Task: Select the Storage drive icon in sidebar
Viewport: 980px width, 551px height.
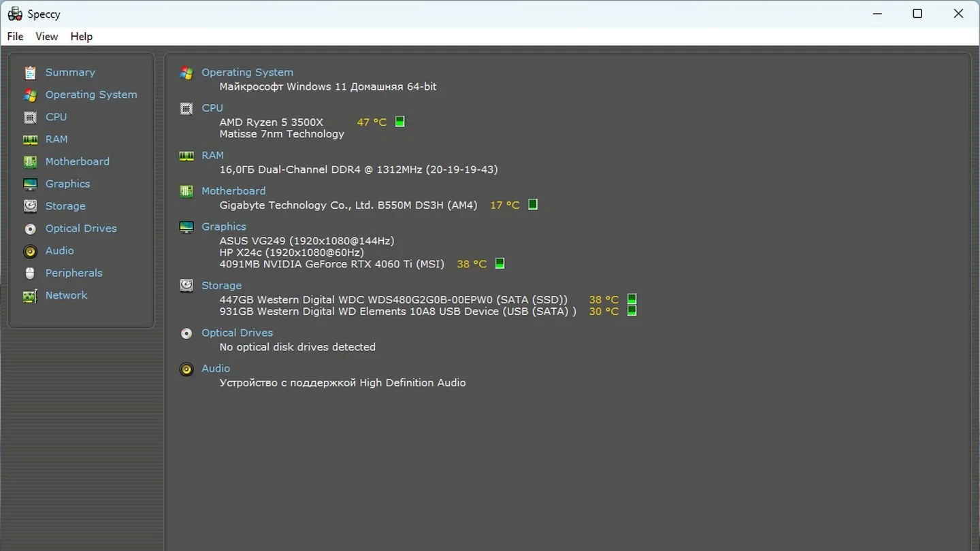Action: click(x=30, y=206)
